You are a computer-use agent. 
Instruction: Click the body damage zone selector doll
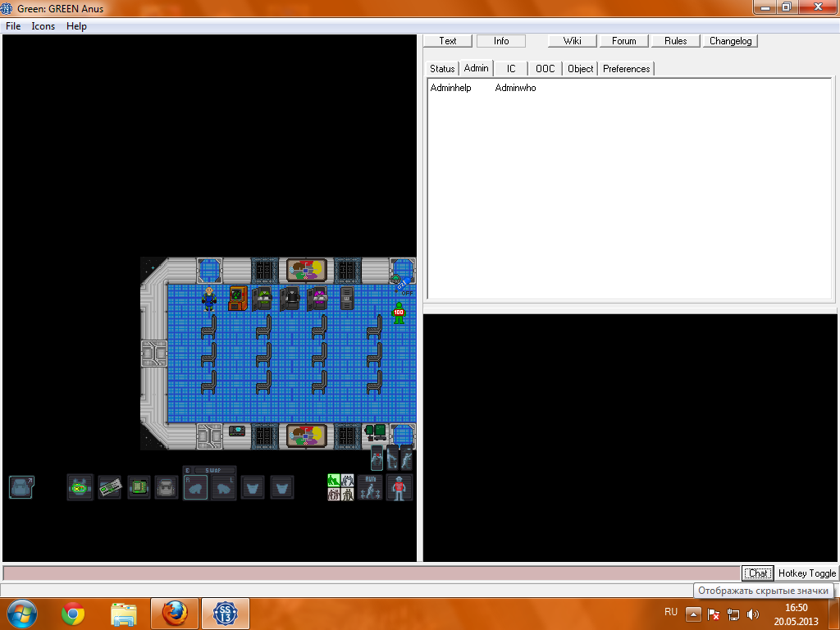(399, 487)
